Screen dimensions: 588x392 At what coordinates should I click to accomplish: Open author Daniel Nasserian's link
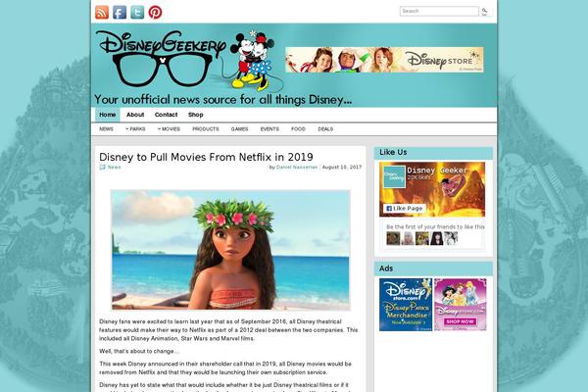pos(297,168)
